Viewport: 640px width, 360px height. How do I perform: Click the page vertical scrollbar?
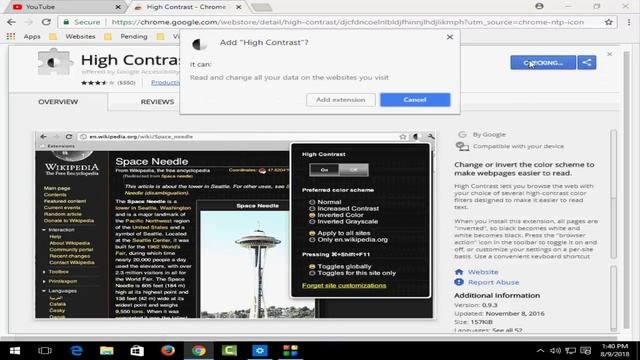click(x=627, y=190)
